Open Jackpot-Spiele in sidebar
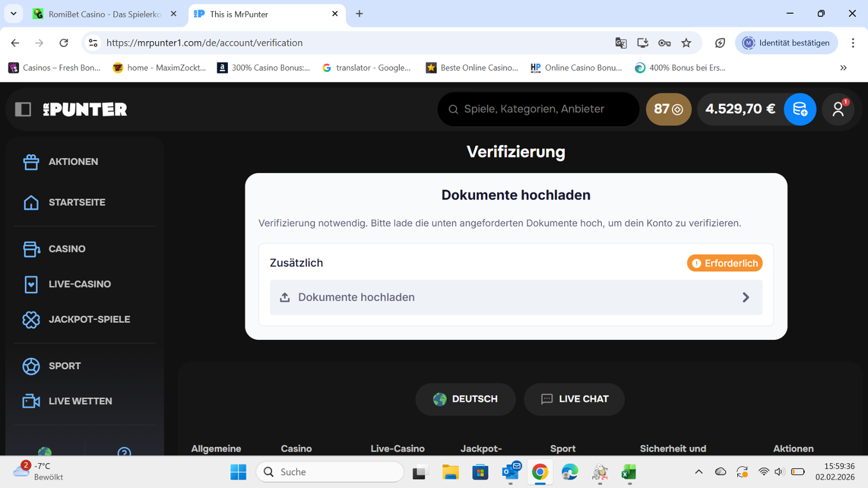The width and height of the screenshot is (868, 488). pos(89,320)
